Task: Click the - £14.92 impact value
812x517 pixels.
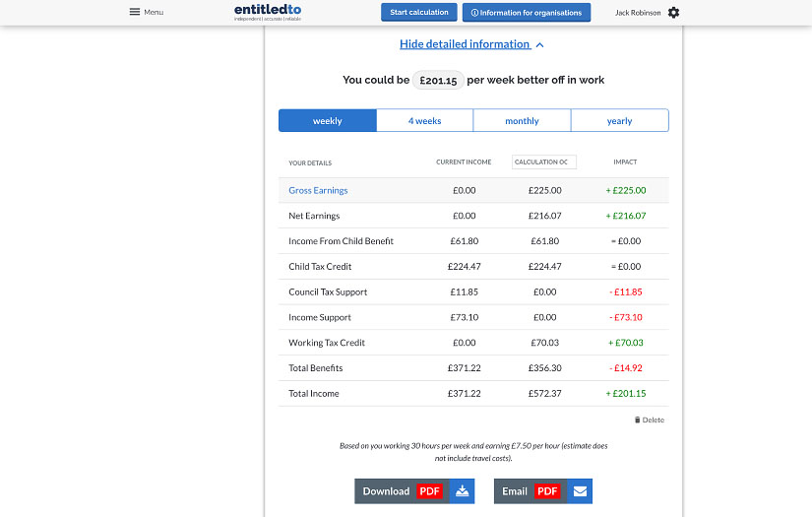Action: point(626,368)
